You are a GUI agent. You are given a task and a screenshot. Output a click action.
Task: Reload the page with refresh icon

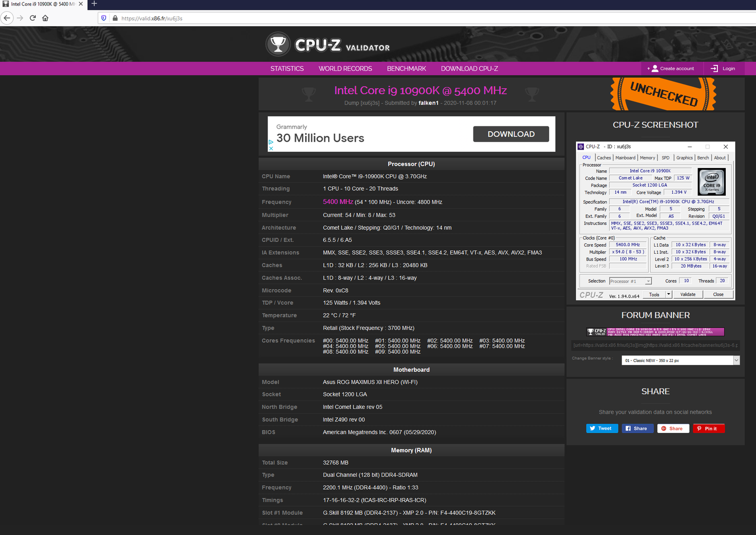(x=33, y=18)
